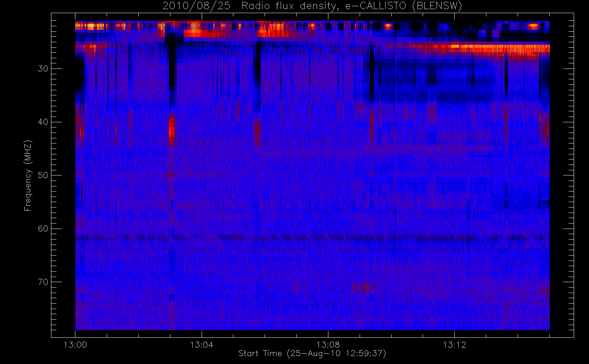Click the 50 frequency tick label

tap(43, 175)
